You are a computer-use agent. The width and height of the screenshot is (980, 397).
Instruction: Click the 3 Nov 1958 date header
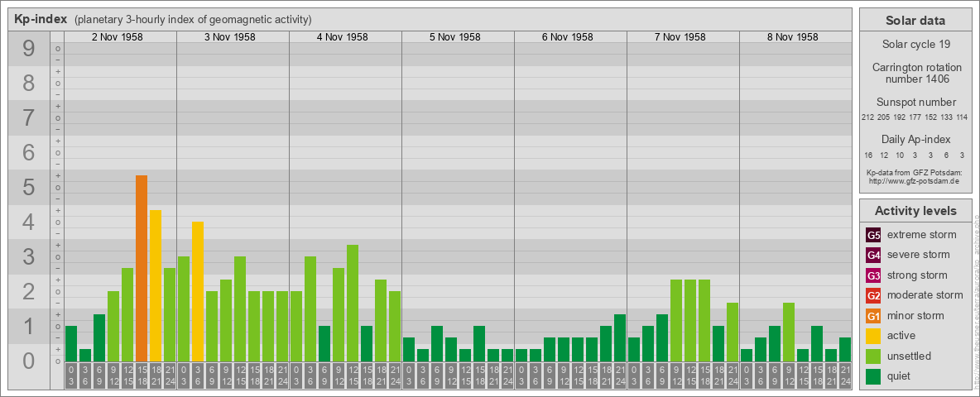click(229, 37)
